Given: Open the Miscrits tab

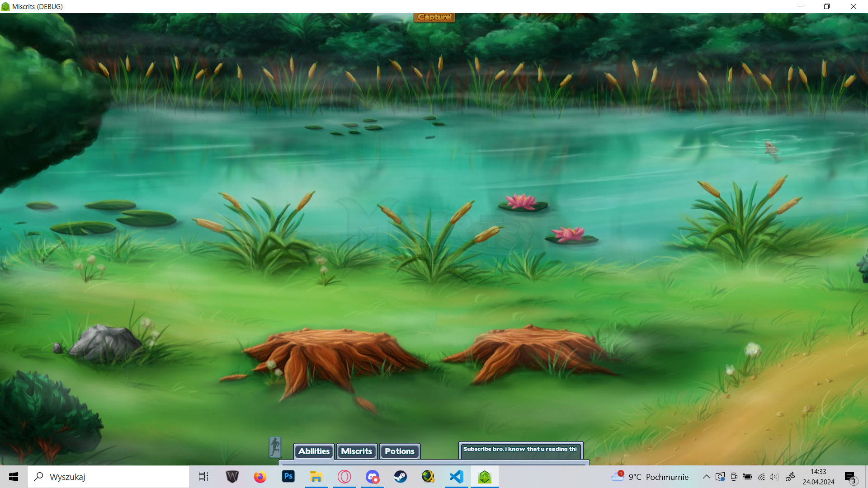Looking at the screenshot, I should (x=356, y=451).
